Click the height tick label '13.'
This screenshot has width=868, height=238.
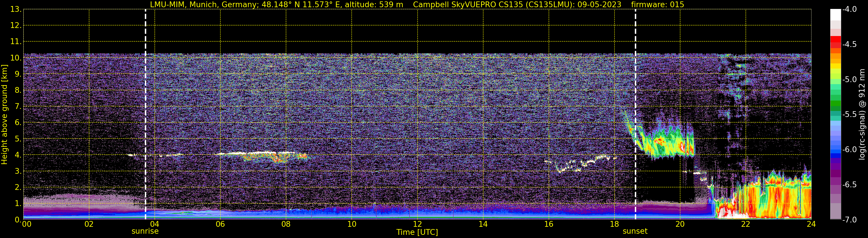click(x=16, y=9)
